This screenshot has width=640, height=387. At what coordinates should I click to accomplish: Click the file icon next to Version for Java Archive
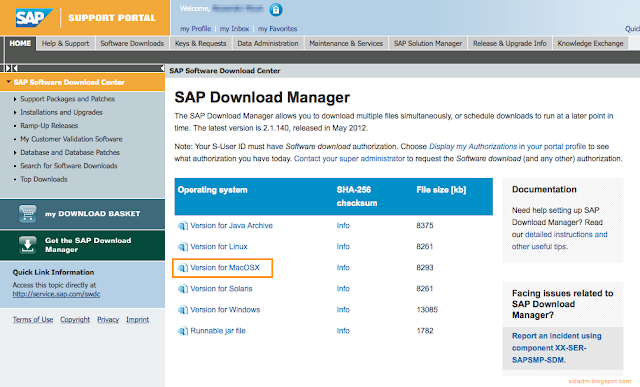(x=182, y=226)
